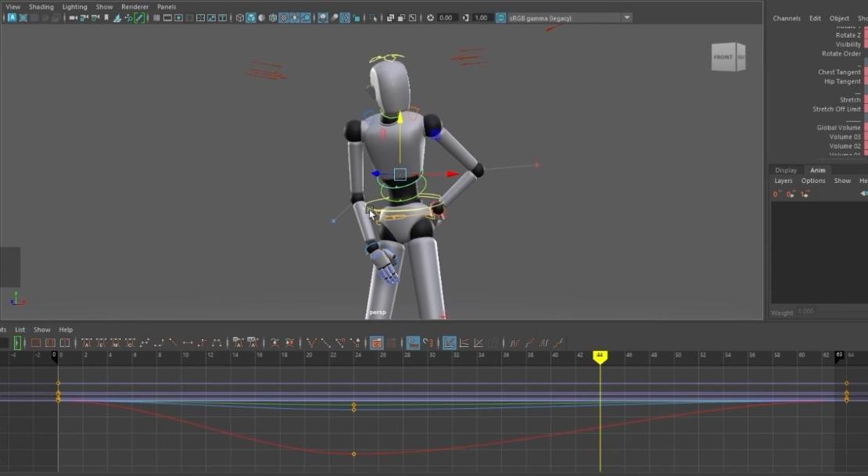Click lock tangent length icon

click(x=355, y=343)
